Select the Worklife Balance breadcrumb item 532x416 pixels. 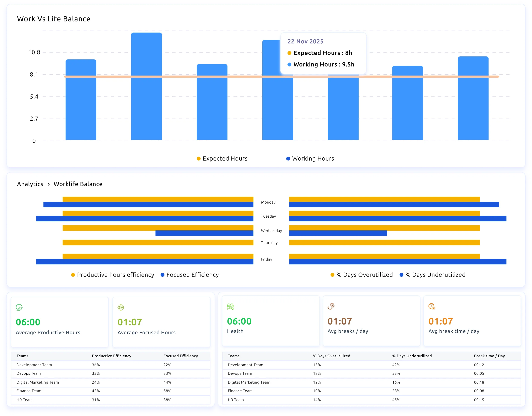click(x=78, y=184)
